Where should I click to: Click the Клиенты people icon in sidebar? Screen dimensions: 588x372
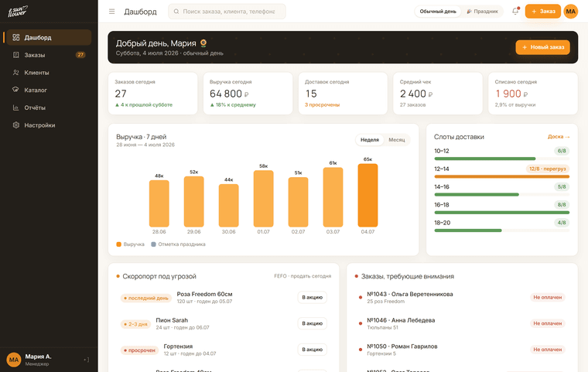point(15,73)
